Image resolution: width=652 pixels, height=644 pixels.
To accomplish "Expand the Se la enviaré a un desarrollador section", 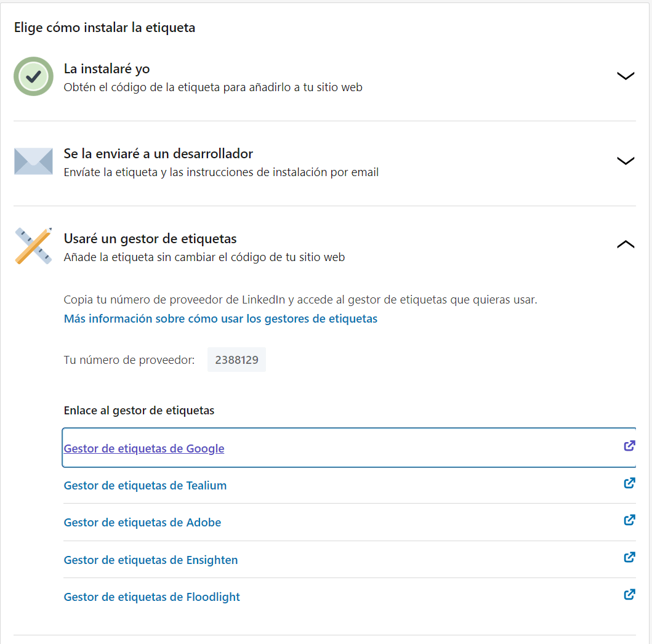I will [626, 161].
